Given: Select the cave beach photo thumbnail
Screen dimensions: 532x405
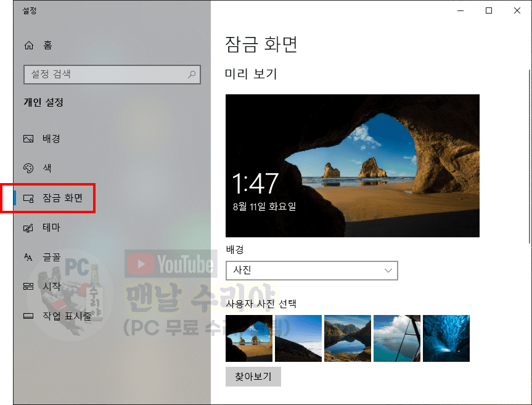Looking at the screenshot, I should point(249,338).
